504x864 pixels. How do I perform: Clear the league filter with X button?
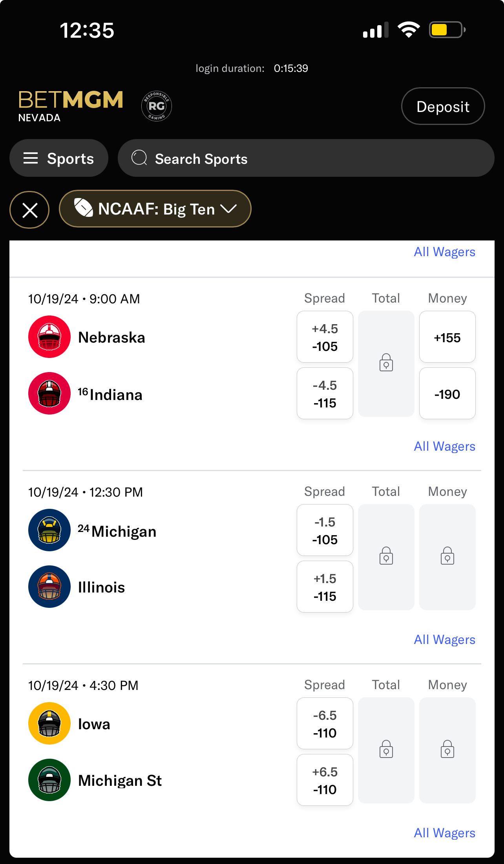(29, 209)
